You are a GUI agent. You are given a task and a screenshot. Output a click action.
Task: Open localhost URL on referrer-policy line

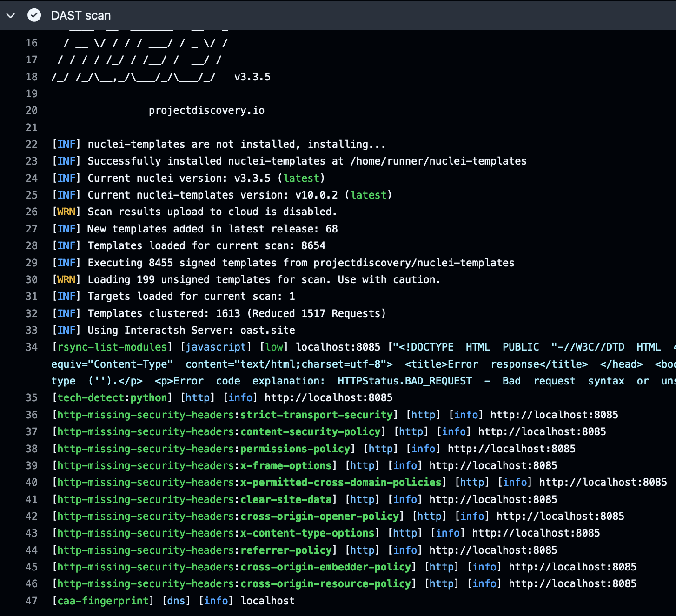pos(493,550)
